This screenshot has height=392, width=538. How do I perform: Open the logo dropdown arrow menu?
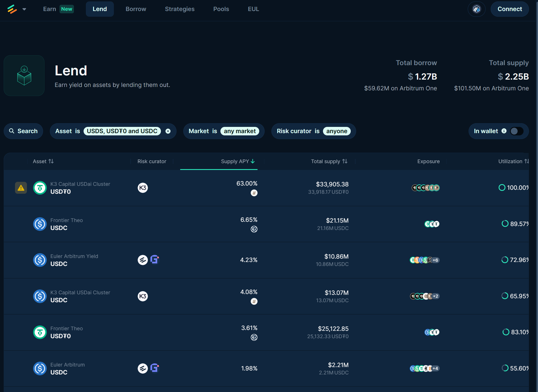click(24, 9)
